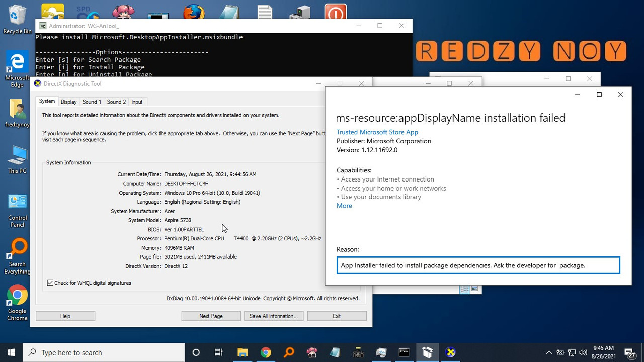Open the pink-haired anime character desktop icon
This screenshot has height=362, width=644.
click(123, 11)
